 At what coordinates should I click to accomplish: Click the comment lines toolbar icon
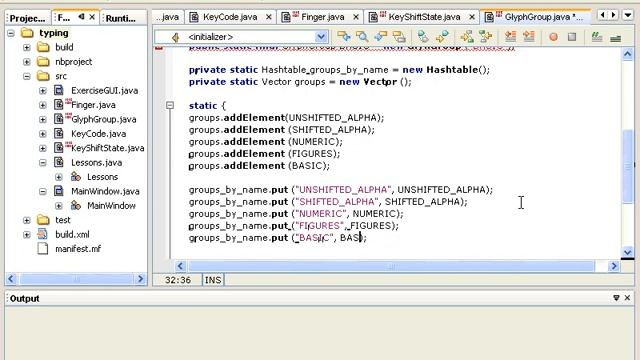pos(597,37)
